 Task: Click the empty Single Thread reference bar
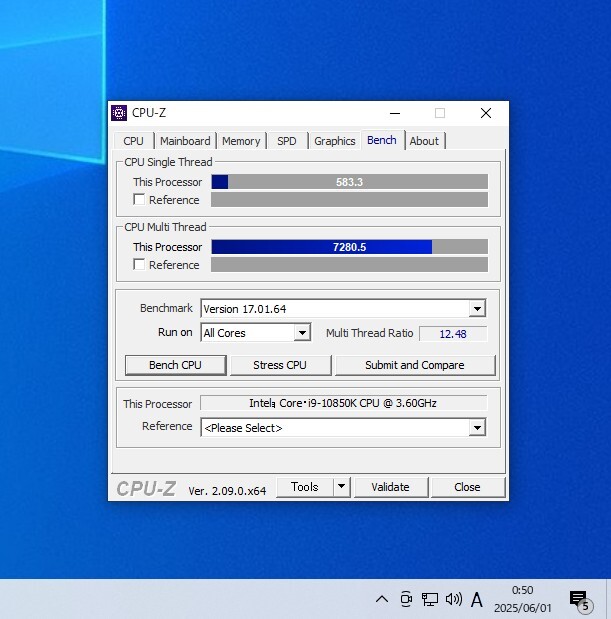point(349,200)
